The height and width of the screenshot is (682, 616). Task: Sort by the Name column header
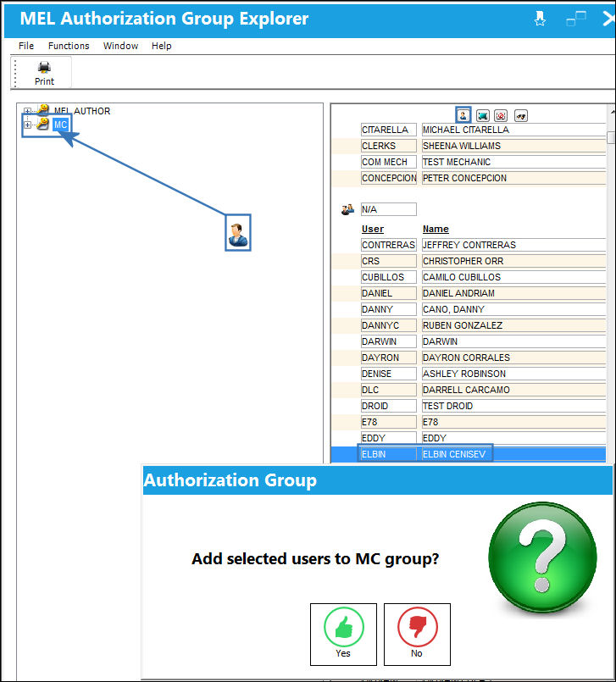point(436,229)
